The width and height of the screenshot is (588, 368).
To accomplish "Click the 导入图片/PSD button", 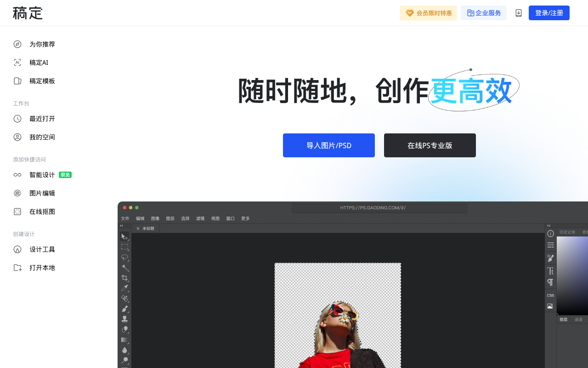I will [329, 145].
